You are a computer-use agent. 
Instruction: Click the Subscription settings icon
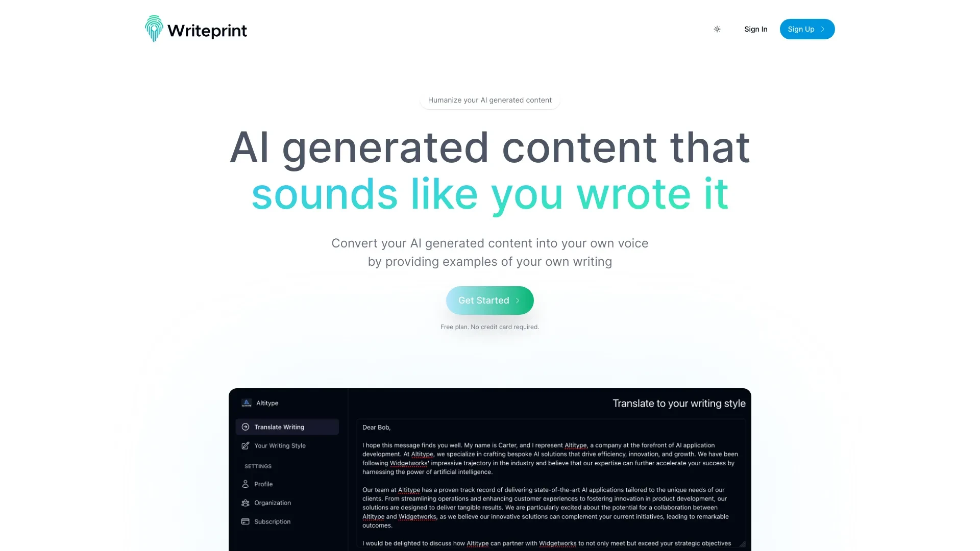[247, 521]
